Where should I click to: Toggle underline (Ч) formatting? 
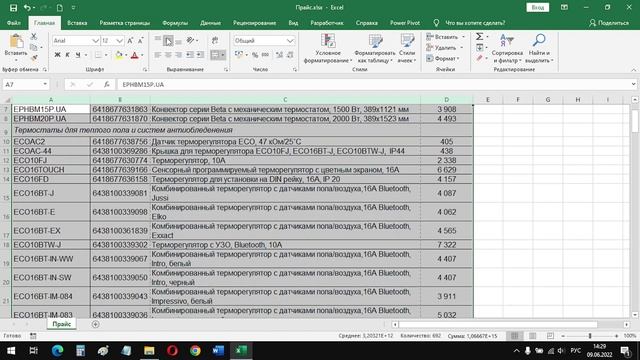[x=78, y=55]
